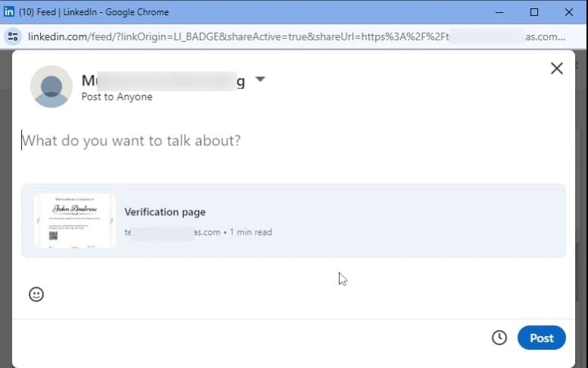
Task: Close the share post dialog
Action: tap(557, 68)
